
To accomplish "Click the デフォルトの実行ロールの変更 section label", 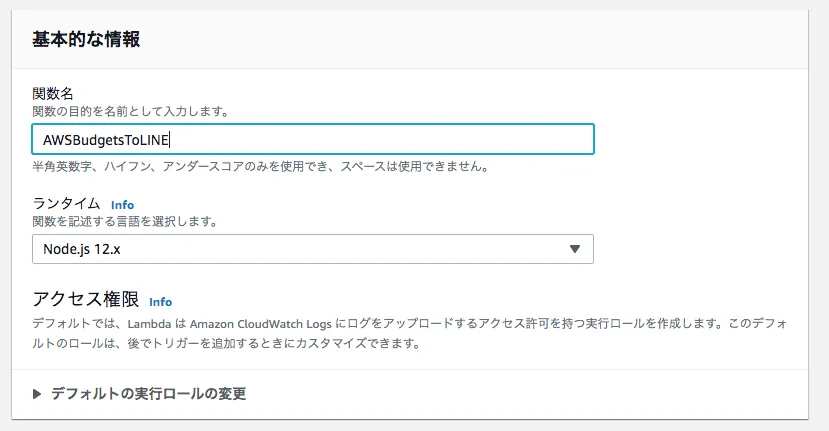I will [x=148, y=394].
